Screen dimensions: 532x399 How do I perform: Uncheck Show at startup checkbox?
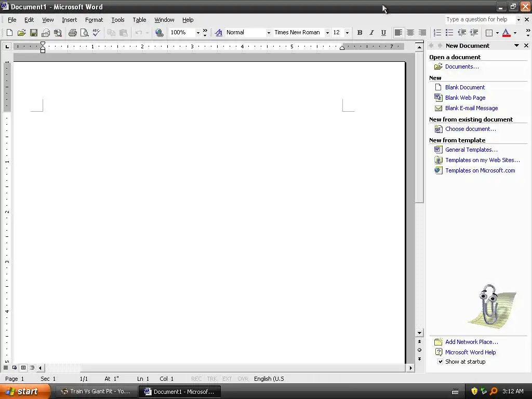point(440,362)
